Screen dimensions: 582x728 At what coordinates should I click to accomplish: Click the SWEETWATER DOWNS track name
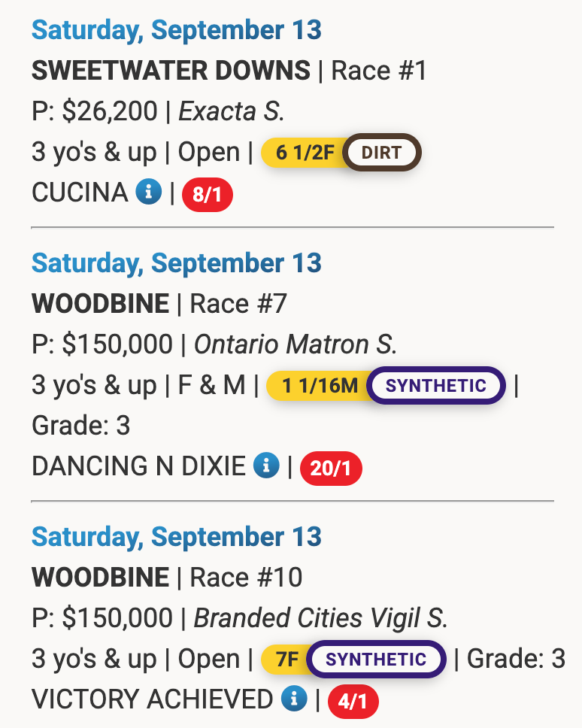[x=171, y=71]
